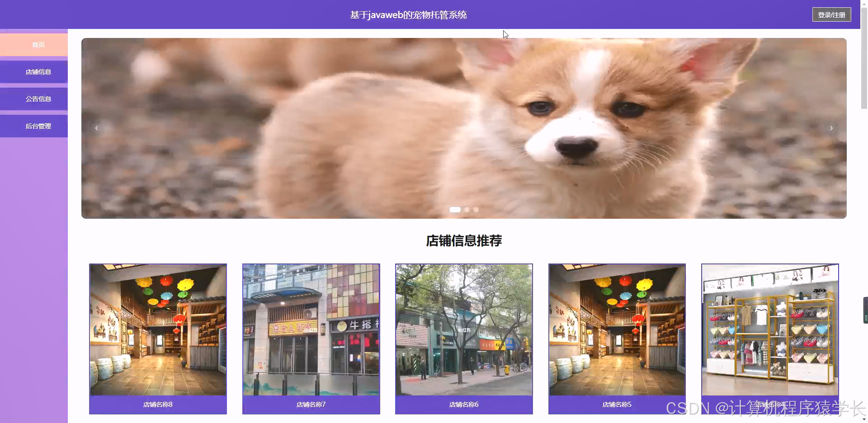
Task: Select the third carousel indicator dot
Action: (476, 209)
